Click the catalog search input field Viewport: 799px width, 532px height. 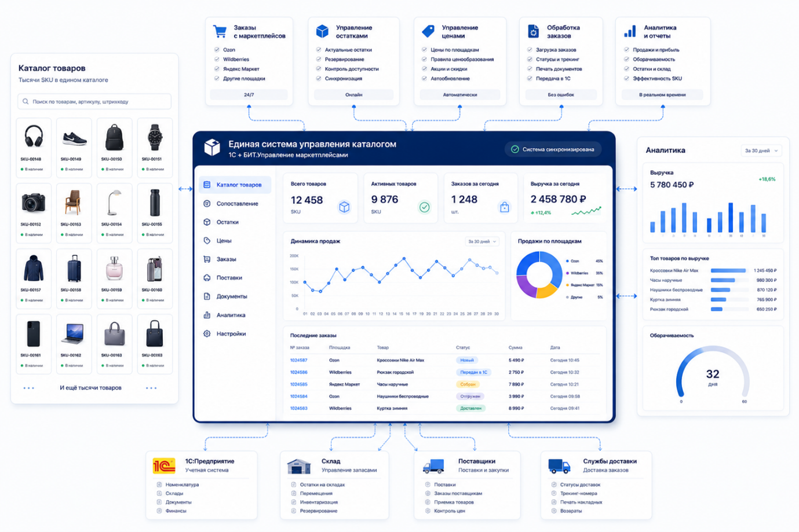click(x=94, y=101)
